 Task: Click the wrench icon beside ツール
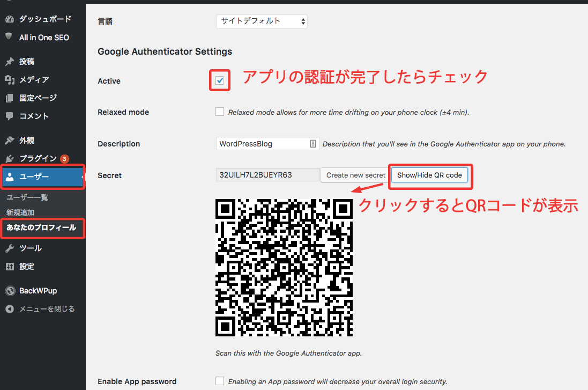point(9,248)
